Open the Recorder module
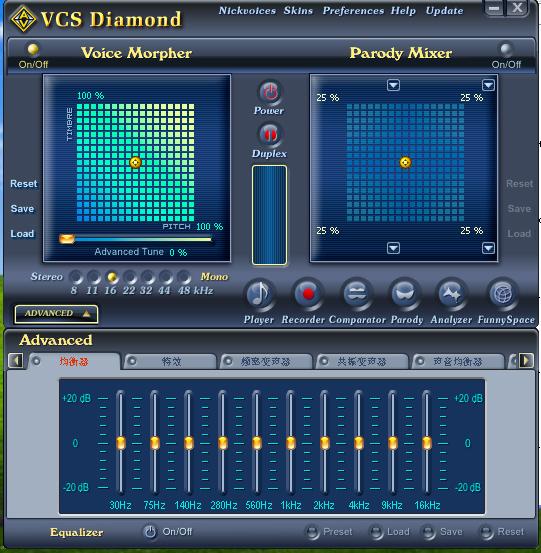The height and width of the screenshot is (553, 541). click(308, 293)
